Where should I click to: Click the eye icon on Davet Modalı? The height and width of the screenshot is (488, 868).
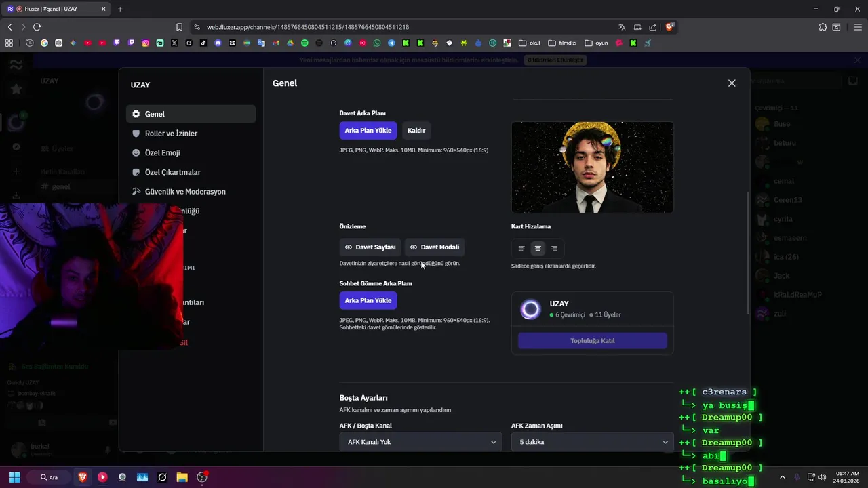click(414, 247)
